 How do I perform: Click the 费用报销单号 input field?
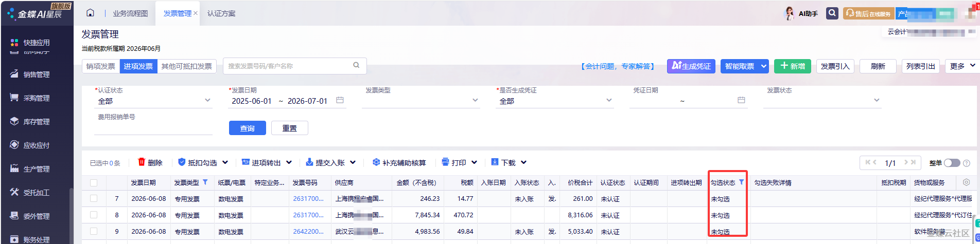click(153, 128)
